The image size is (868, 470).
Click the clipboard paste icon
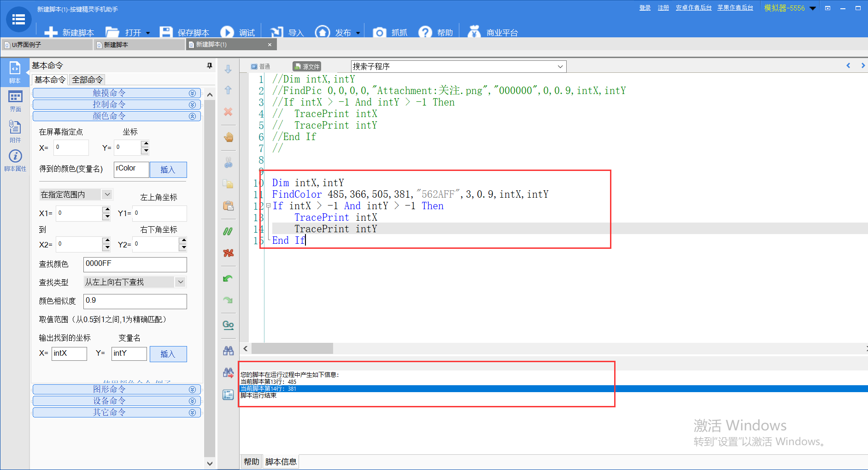[x=229, y=206]
